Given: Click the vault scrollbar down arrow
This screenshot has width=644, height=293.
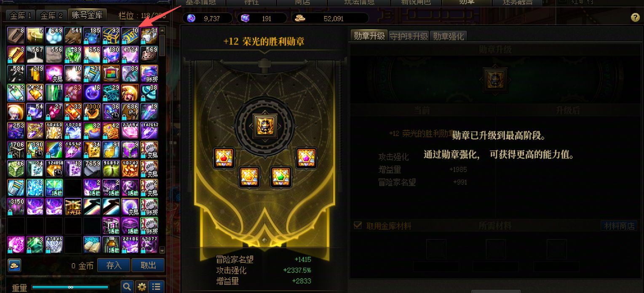Looking at the screenshot, I should tap(162, 250).
